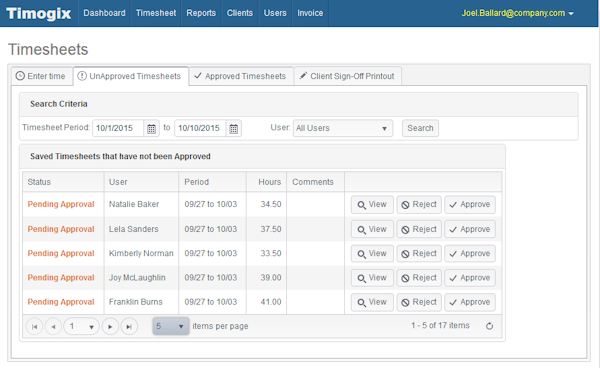Screen dimensions: 600x368
Task: Click the '1 - 5 of 17 items' text
Action: [x=440, y=326]
